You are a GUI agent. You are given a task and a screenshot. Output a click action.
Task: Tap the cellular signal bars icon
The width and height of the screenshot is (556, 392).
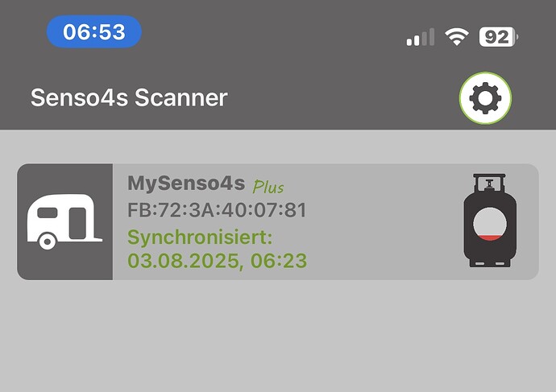(420, 37)
